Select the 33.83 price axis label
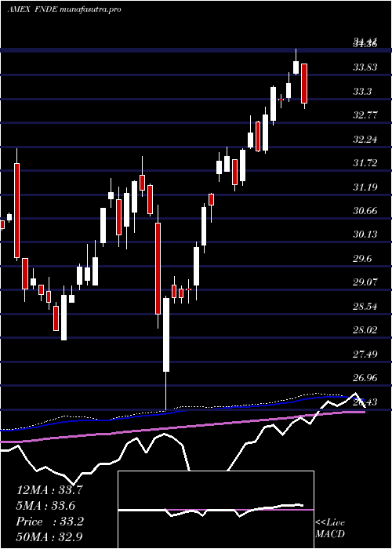This screenshot has height=549, width=392. tap(365, 67)
